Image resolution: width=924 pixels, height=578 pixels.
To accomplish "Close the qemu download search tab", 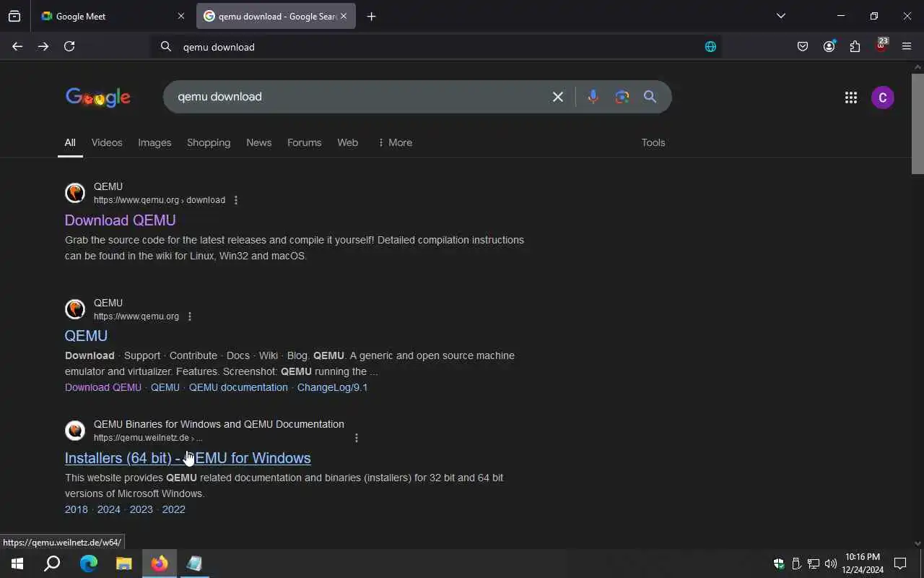I will 344,16.
